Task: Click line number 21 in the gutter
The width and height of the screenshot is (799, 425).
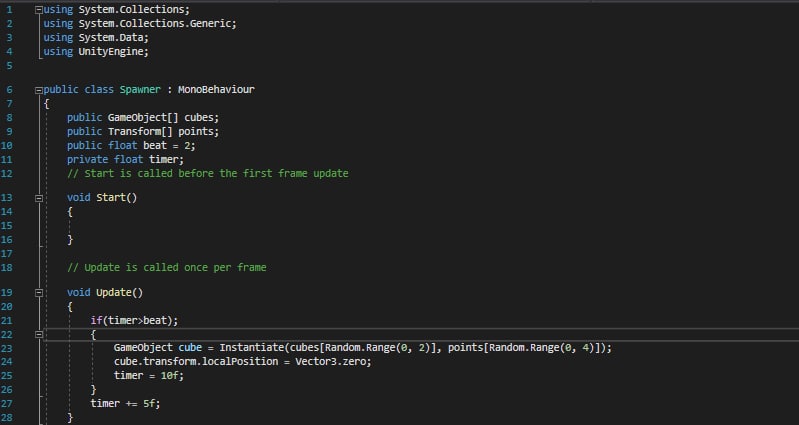Action: click(x=7, y=321)
